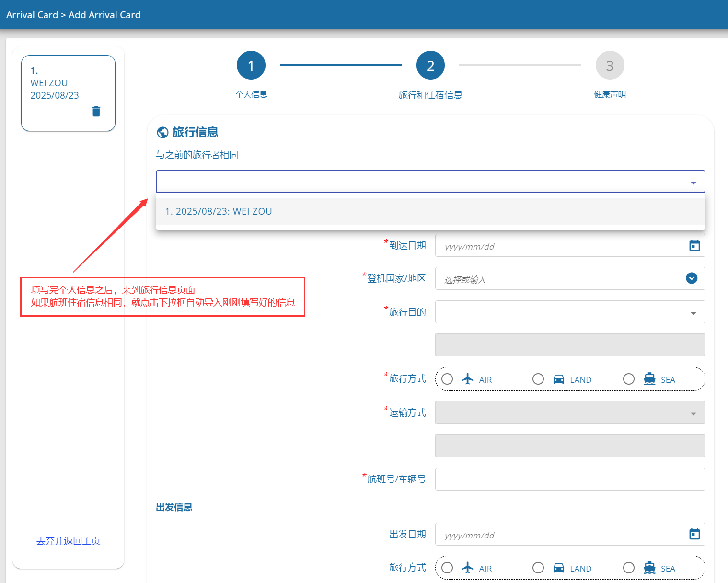Click the globe icon beside 旅行信息
Image resolution: width=728 pixels, height=583 pixels.
pyautogui.click(x=162, y=132)
